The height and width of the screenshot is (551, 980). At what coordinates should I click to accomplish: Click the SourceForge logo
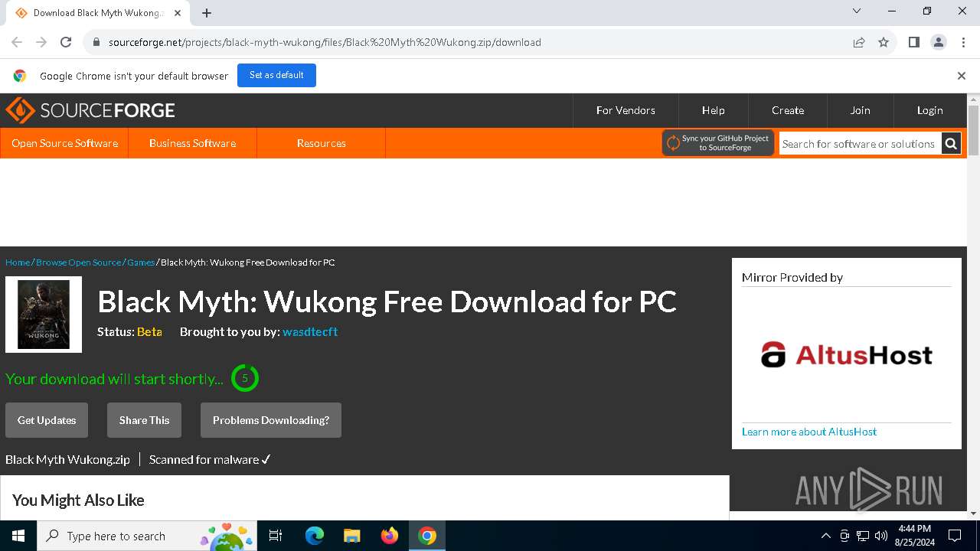90,110
